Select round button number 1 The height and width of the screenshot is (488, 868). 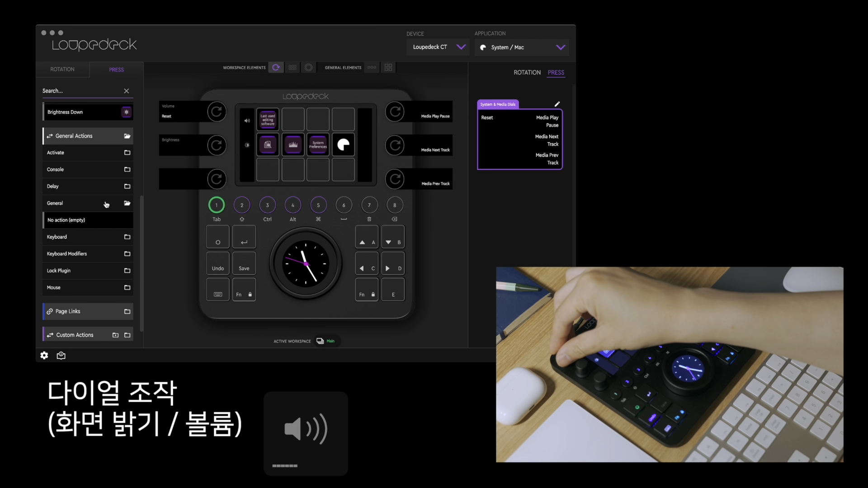pyautogui.click(x=217, y=205)
